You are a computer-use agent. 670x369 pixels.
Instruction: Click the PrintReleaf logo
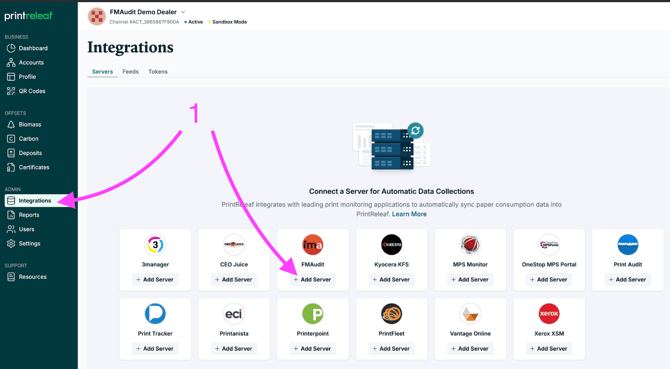click(28, 16)
